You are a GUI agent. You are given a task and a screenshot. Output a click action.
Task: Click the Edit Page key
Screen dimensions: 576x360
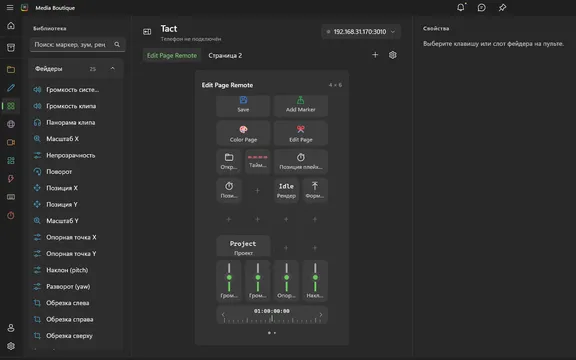(x=300, y=133)
